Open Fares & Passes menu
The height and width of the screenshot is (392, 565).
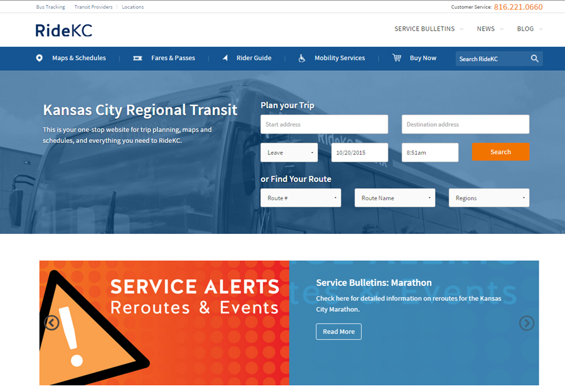pyautogui.click(x=173, y=58)
